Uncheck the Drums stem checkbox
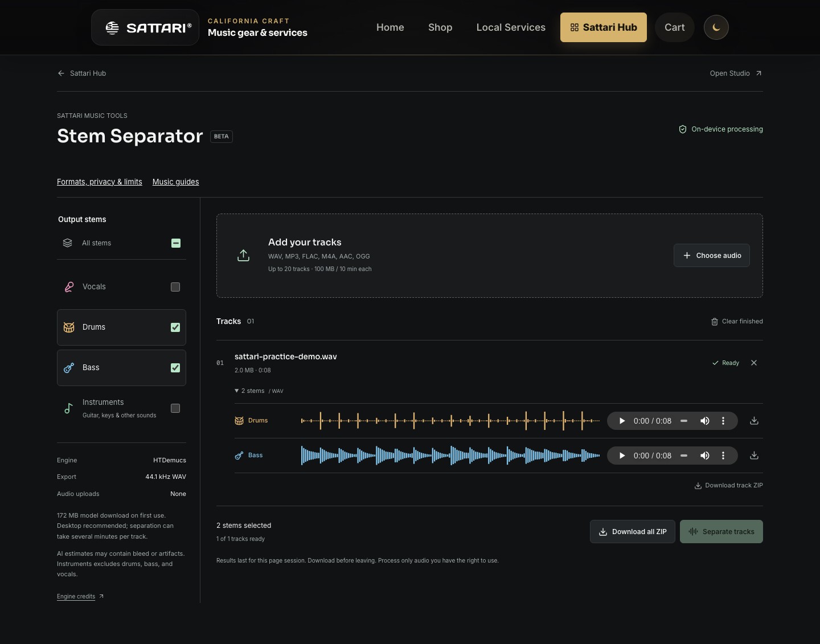This screenshot has height=644, width=820. click(x=175, y=327)
